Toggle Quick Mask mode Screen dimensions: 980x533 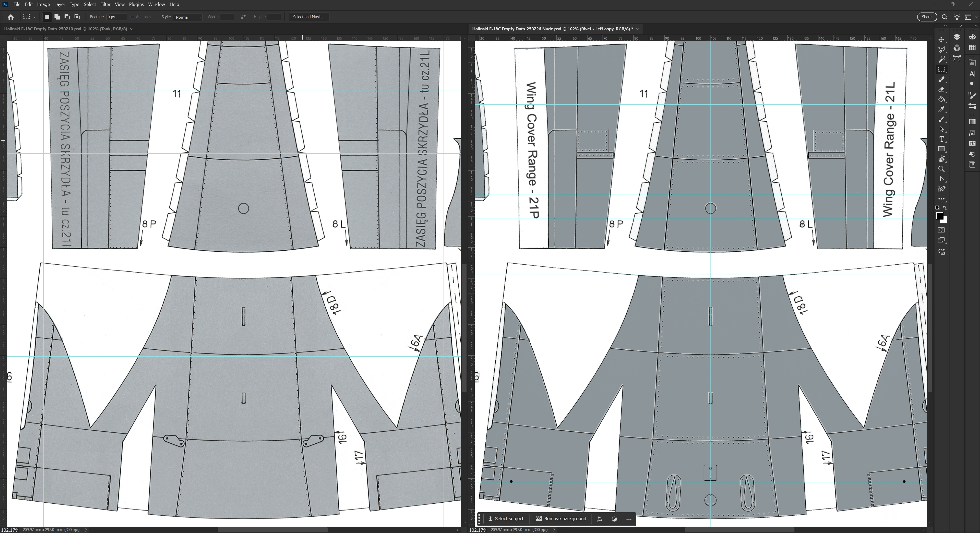coord(941,230)
